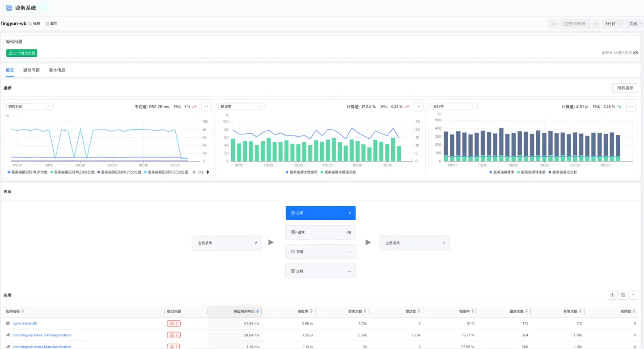Click the 所有指标 button

[625, 88]
